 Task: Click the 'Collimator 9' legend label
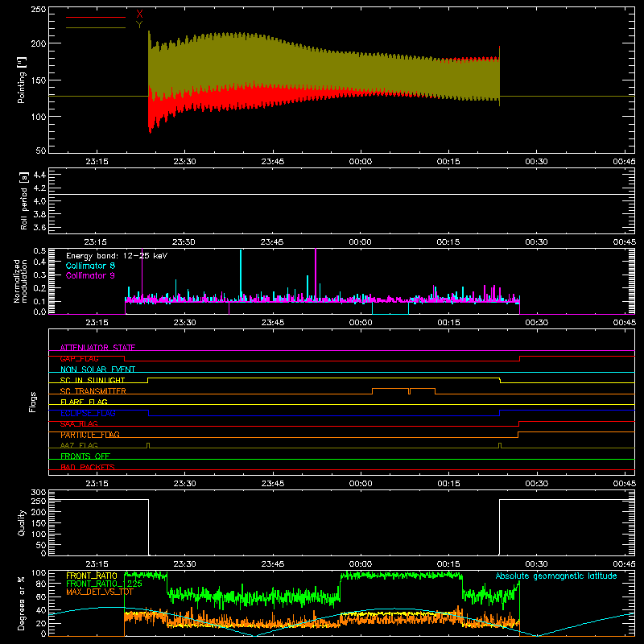click(90, 275)
